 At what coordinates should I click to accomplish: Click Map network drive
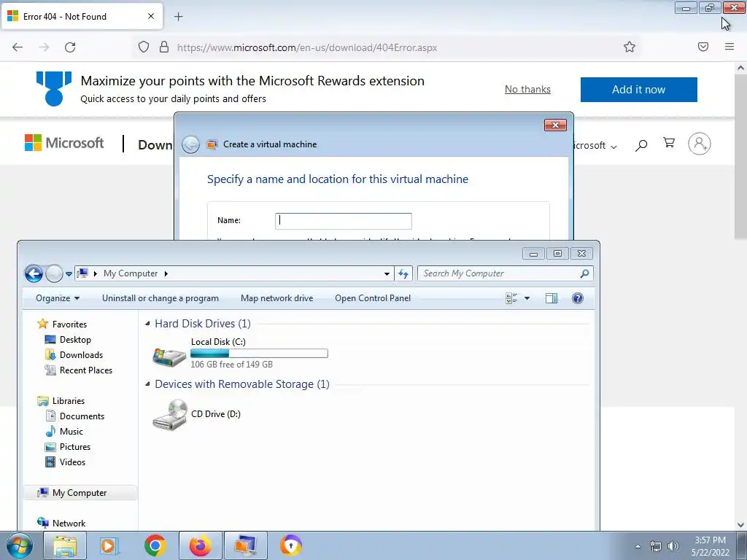276,298
